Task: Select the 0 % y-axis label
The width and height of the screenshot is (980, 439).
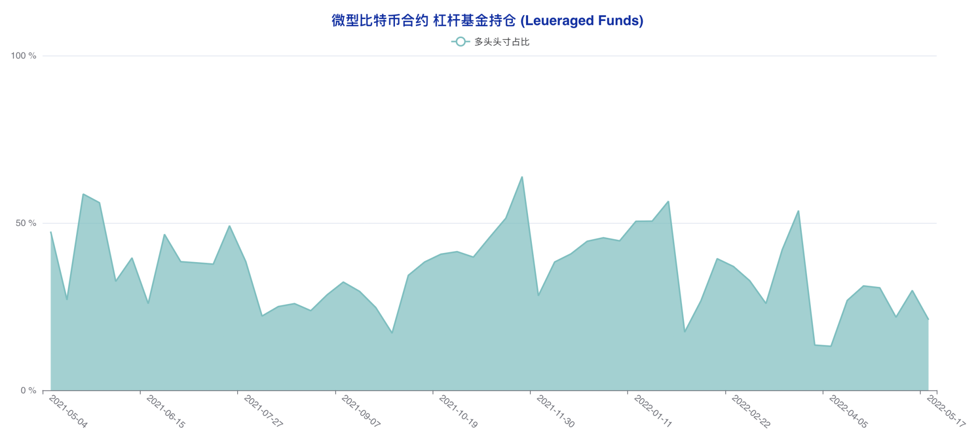Action: point(29,390)
